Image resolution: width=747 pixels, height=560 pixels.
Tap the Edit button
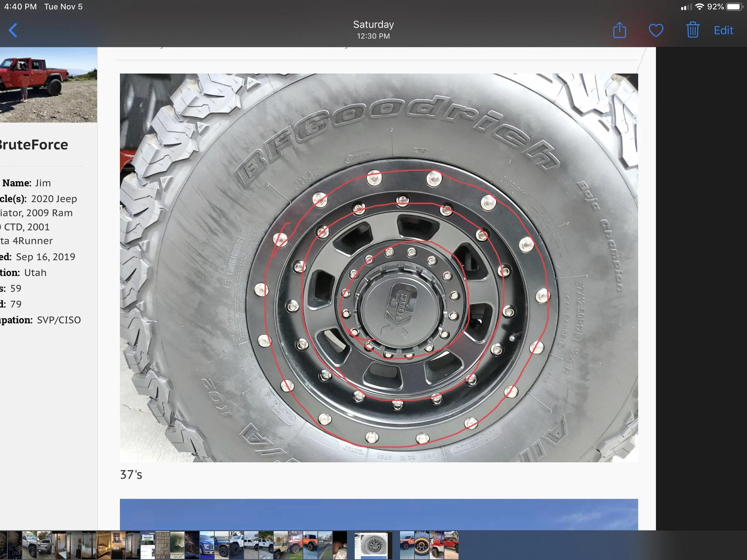[x=723, y=30]
